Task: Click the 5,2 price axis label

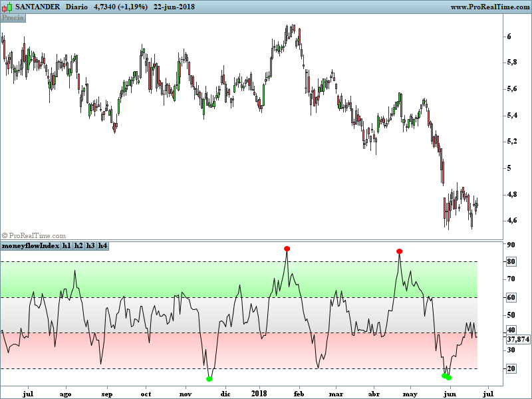Action: (x=512, y=142)
